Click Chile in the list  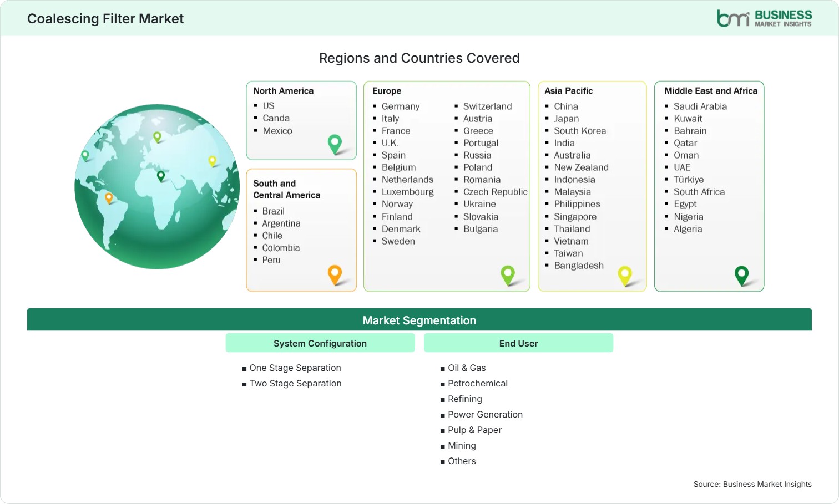pos(272,236)
